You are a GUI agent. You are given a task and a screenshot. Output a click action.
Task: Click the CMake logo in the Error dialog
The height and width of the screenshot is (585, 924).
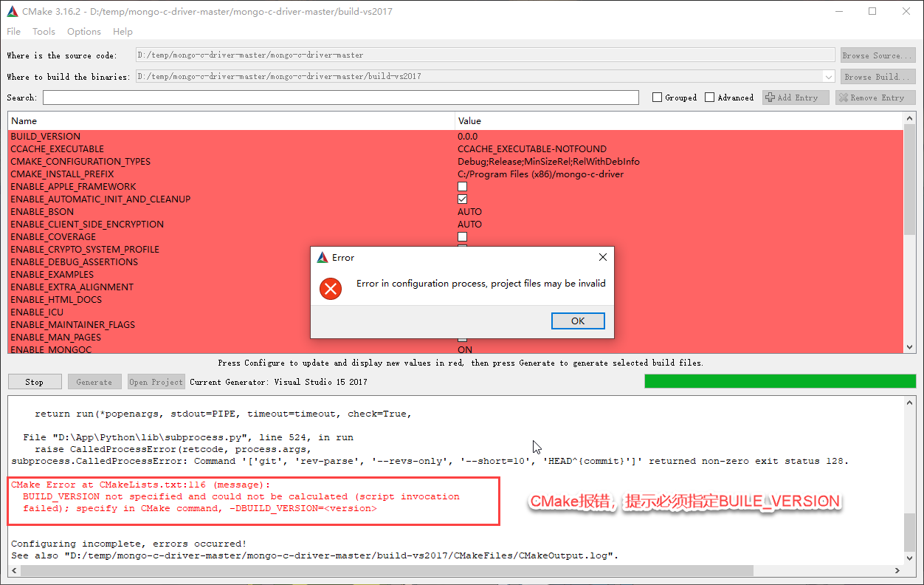(322, 258)
